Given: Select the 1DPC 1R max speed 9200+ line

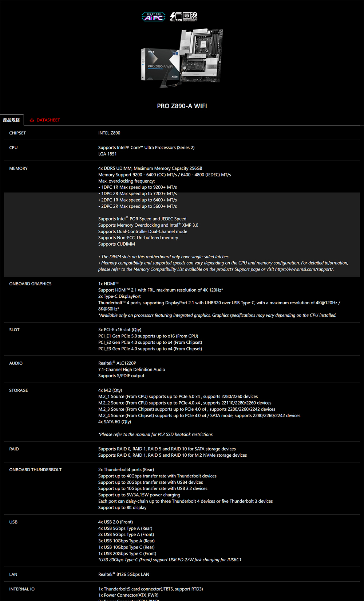Looking at the screenshot, I should coord(138,187).
